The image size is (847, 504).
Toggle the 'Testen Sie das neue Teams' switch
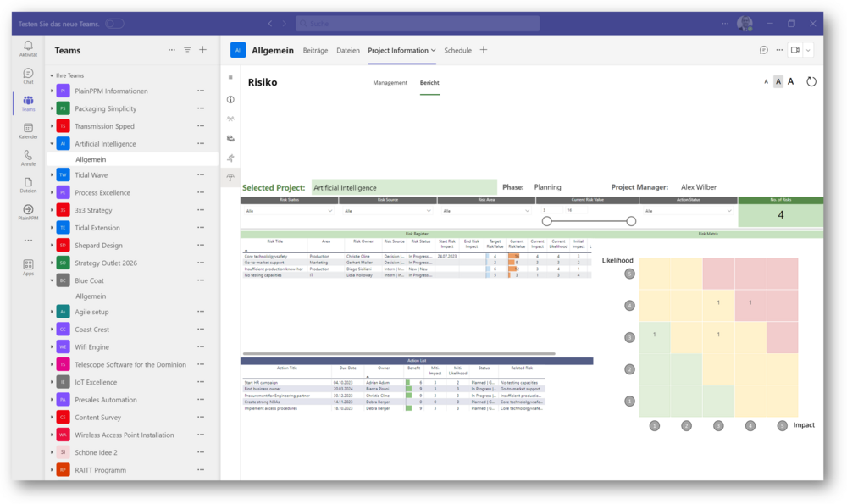[x=114, y=24]
